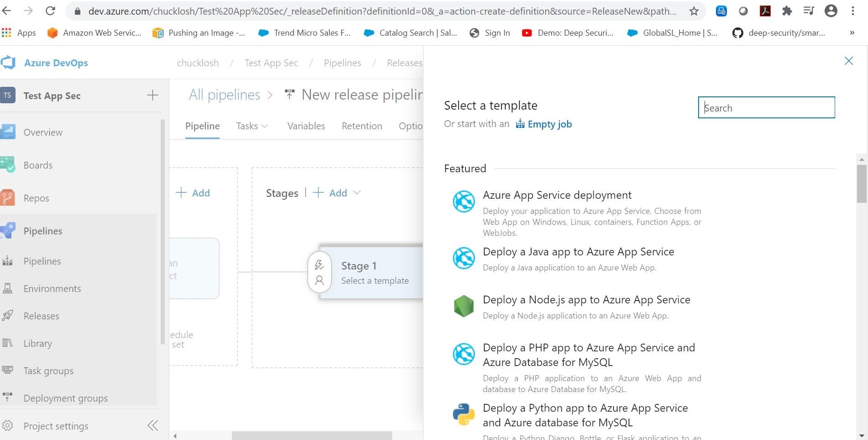Open the Chrome profile avatar

point(831,11)
